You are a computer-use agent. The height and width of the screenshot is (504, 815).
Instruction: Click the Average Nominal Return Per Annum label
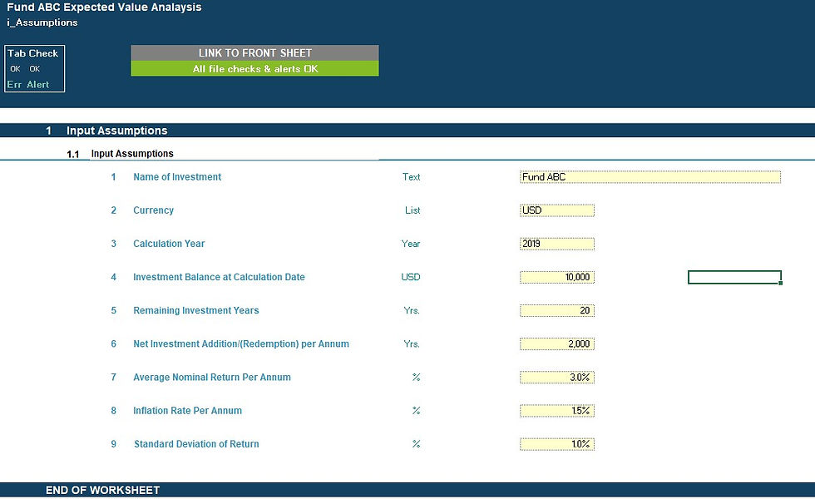(212, 378)
